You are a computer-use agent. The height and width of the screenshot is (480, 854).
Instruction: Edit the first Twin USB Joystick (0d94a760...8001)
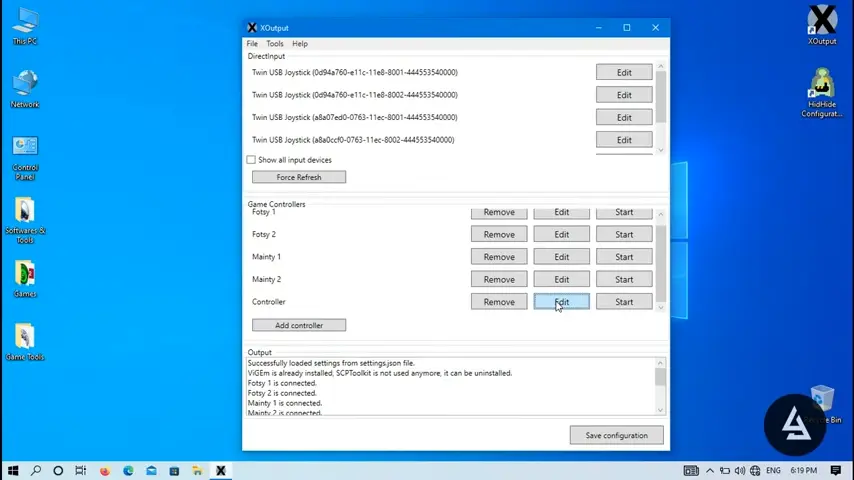tap(624, 72)
